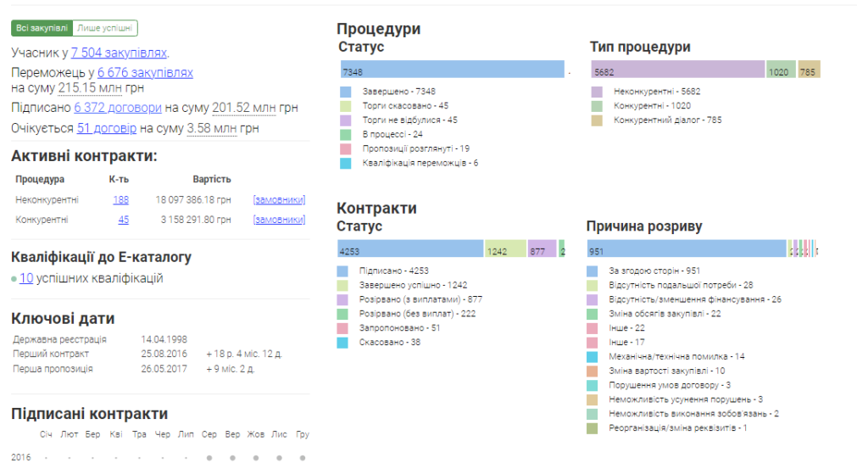
Task: Click 188 non-competitive active contracts count
Action: click(120, 199)
